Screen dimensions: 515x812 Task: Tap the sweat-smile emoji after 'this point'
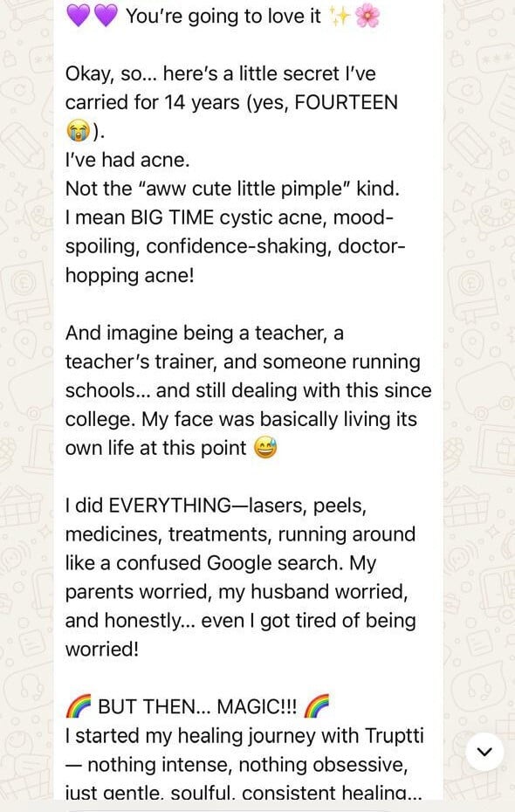[265, 447]
